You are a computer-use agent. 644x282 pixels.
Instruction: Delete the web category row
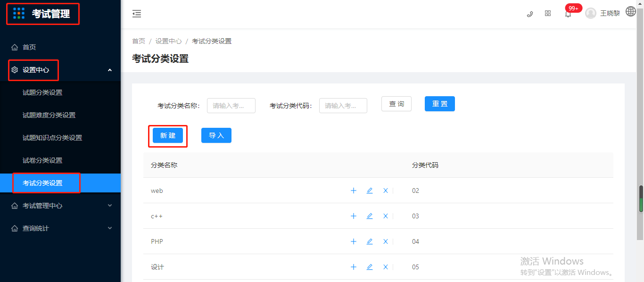pyautogui.click(x=385, y=191)
